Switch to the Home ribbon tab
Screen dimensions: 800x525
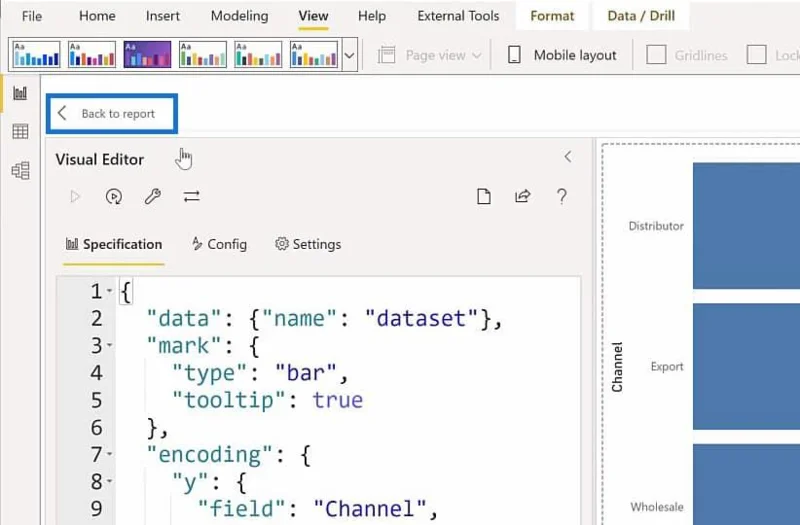(97, 16)
